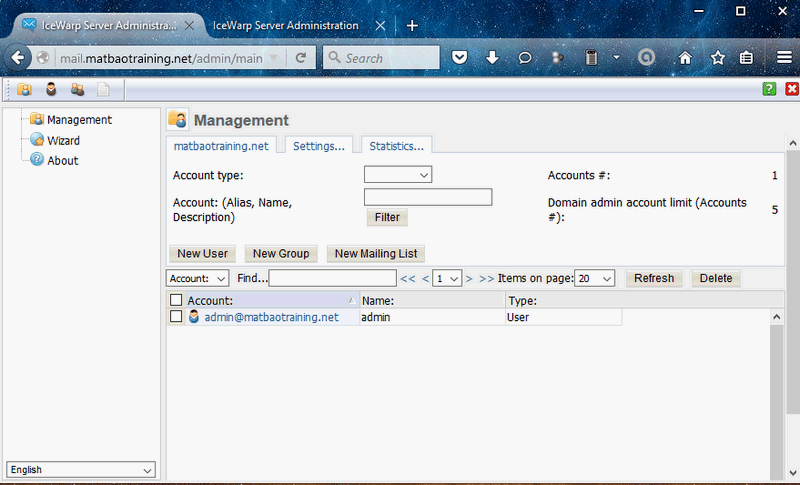Jump to last page with >> link

pyautogui.click(x=487, y=278)
